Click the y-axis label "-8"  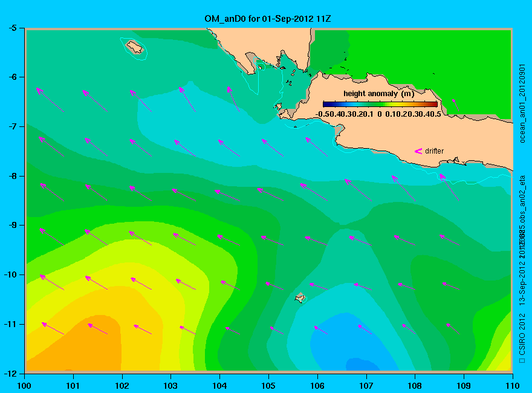[x=12, y=176]
